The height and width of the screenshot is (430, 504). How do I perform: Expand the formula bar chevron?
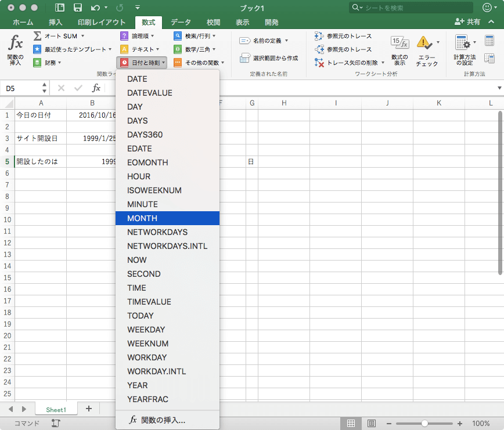tap(499, 88)
